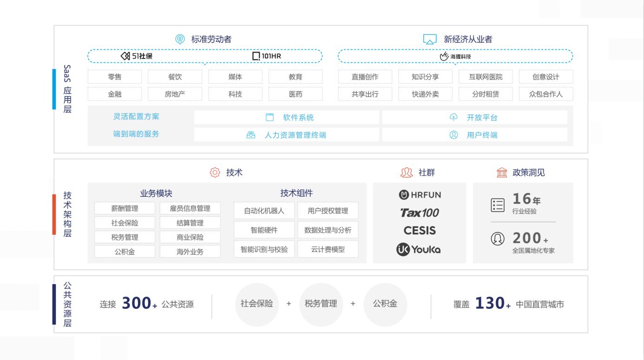Click the 公积金 circle in bottom layer

click(x=385, y=305)
